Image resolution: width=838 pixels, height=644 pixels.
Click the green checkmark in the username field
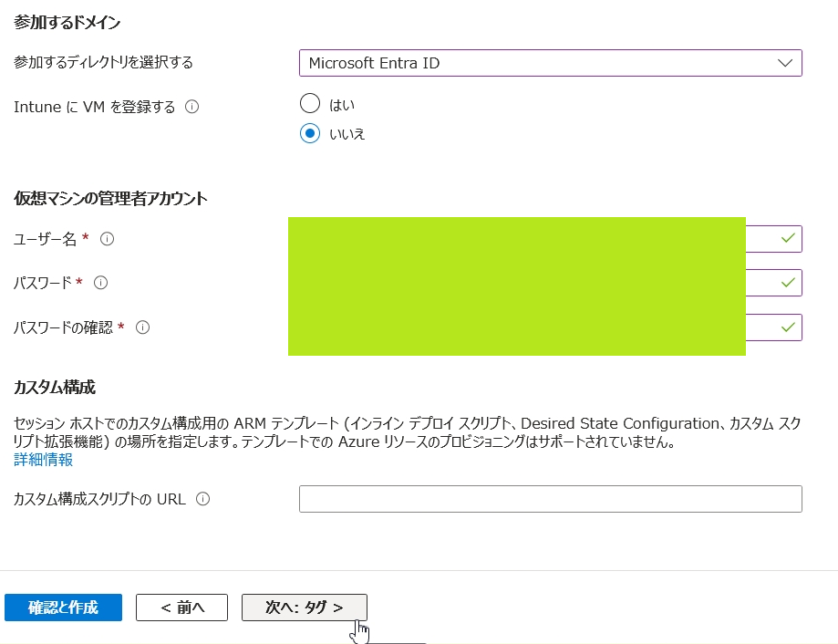787,239
